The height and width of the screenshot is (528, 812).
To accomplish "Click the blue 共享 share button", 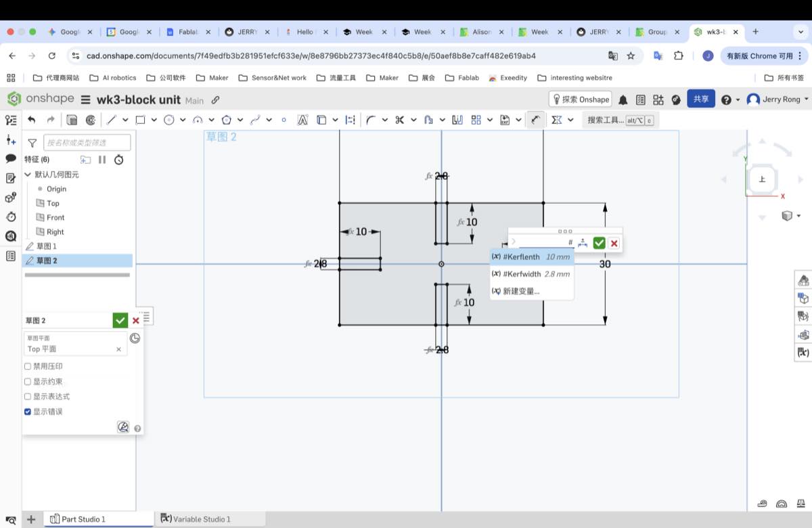I will tap(701, 99).
